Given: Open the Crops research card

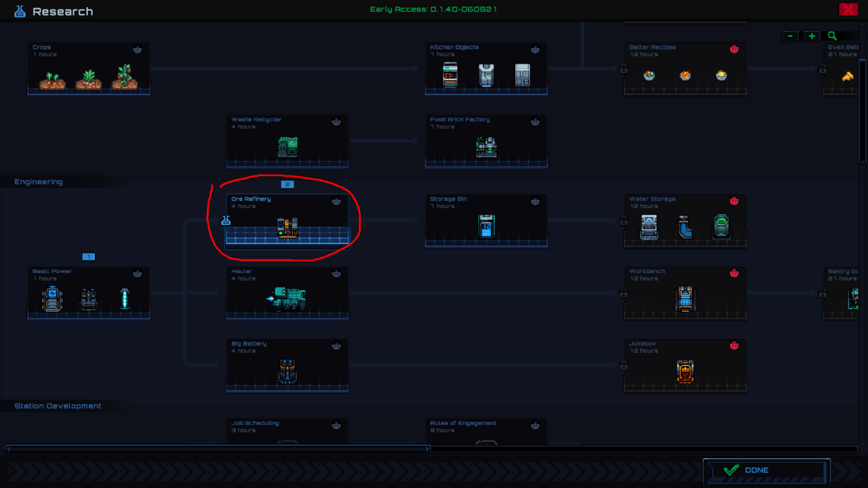Looking at the screenshot, I should (88, 69).
